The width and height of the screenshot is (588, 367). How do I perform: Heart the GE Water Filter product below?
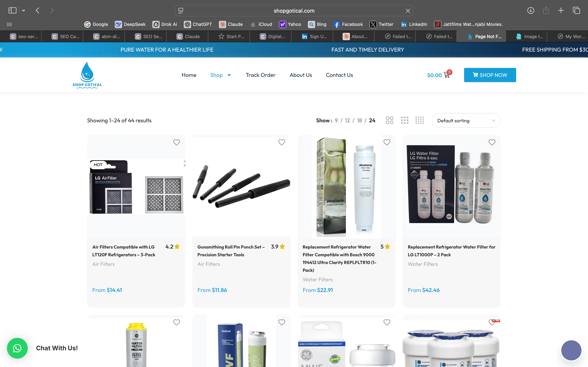(176, 322)
